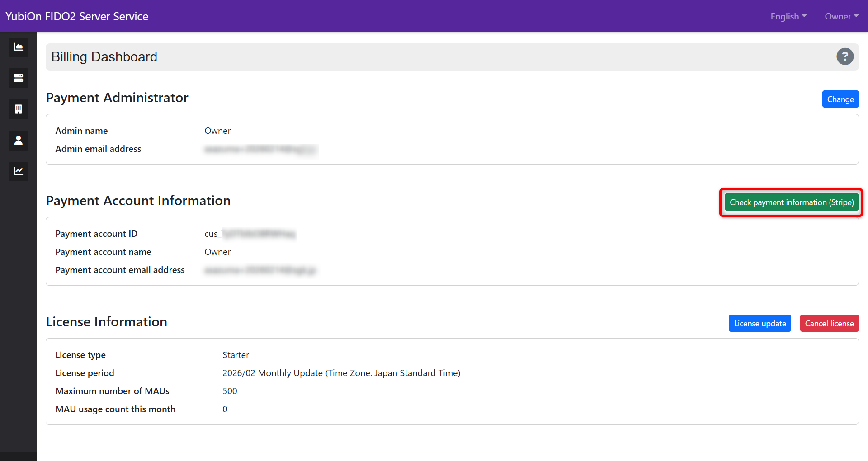Click the Change button for Payment Administrator

(840, 99)
